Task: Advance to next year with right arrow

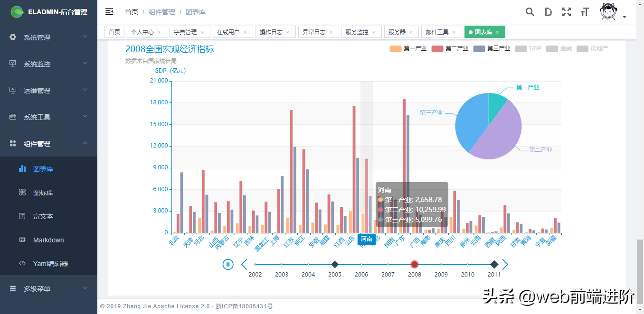Action: tap(505, 264)
